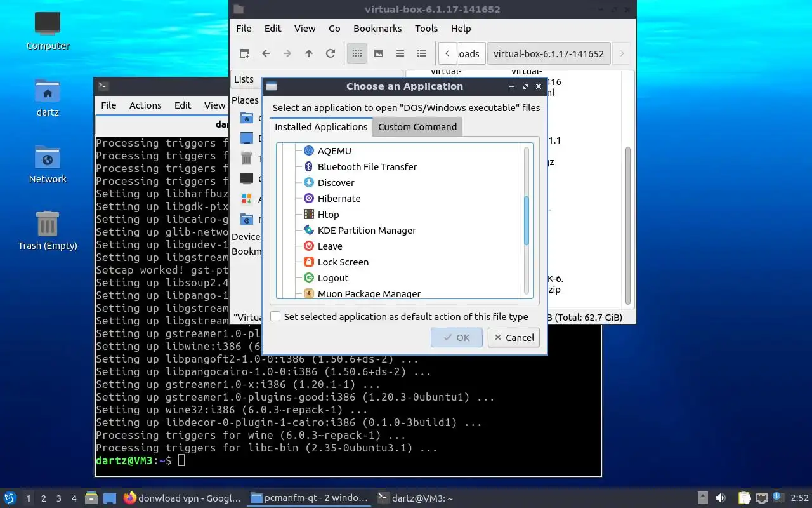
Task: Switch to the Installed Applications tab
Action: [321, 127]
